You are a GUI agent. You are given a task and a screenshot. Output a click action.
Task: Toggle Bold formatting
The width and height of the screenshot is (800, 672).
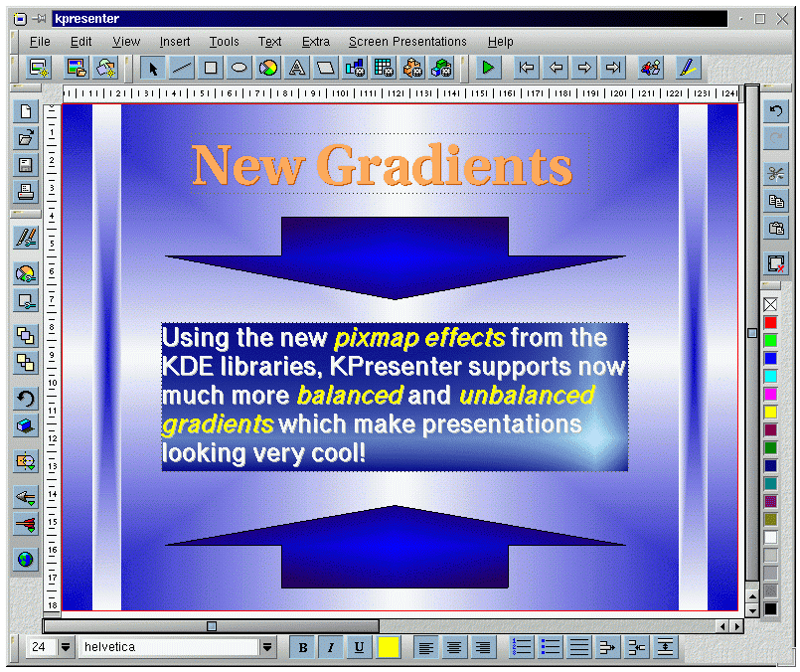coord(303,647)
